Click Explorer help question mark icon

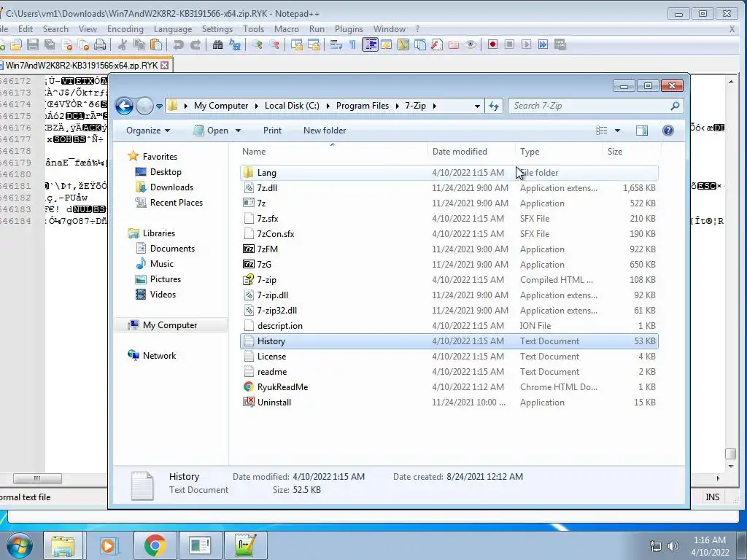coord(668,131)
